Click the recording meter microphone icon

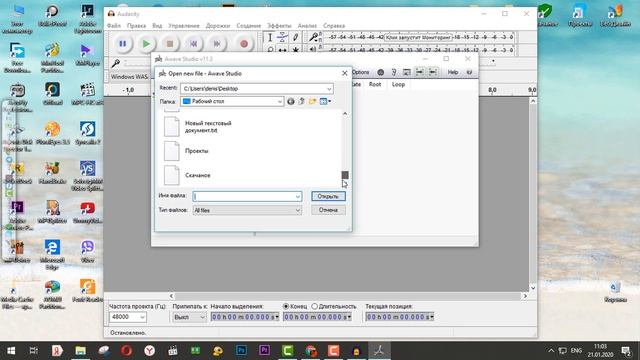coord(313,37)
